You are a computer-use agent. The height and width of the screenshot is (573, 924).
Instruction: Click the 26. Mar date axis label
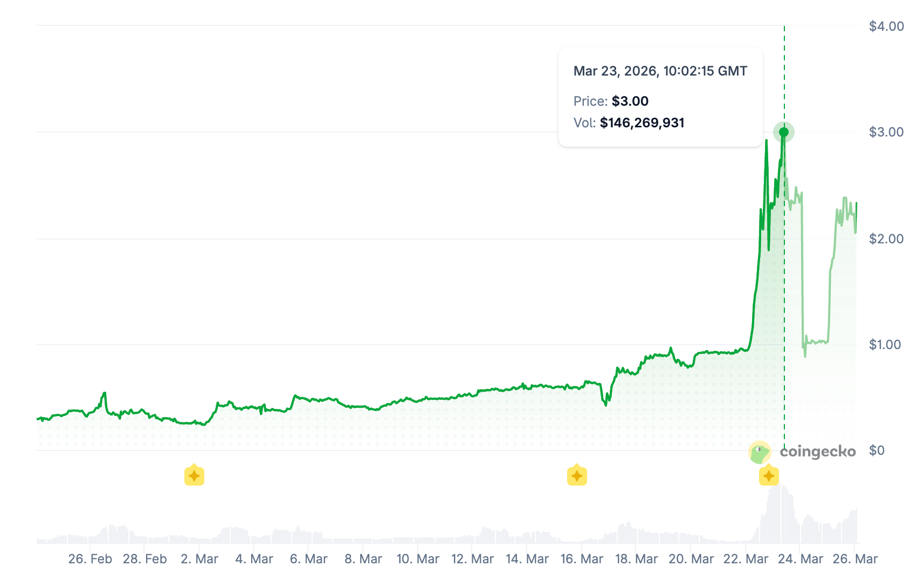pyautogui.click(x=855, y=559)
